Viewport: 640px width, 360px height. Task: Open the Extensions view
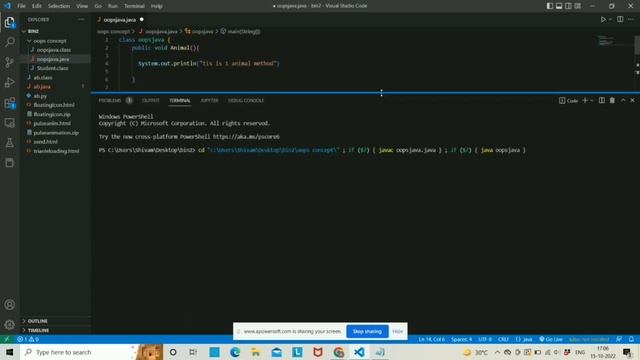(x=9, y=102)
